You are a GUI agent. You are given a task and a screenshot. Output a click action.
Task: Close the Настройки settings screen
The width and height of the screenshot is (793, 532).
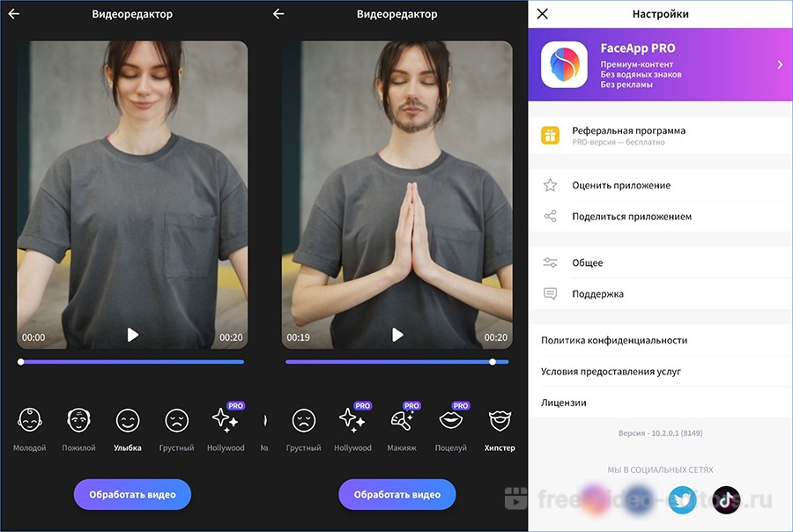click(542, 14)
